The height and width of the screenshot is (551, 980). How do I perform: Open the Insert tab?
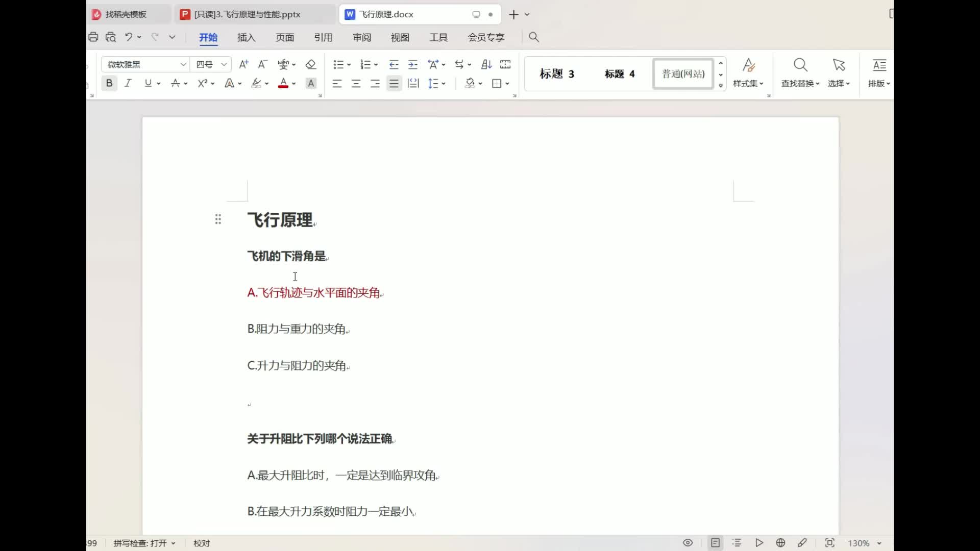pyautogui.click(x=246, y=37)
